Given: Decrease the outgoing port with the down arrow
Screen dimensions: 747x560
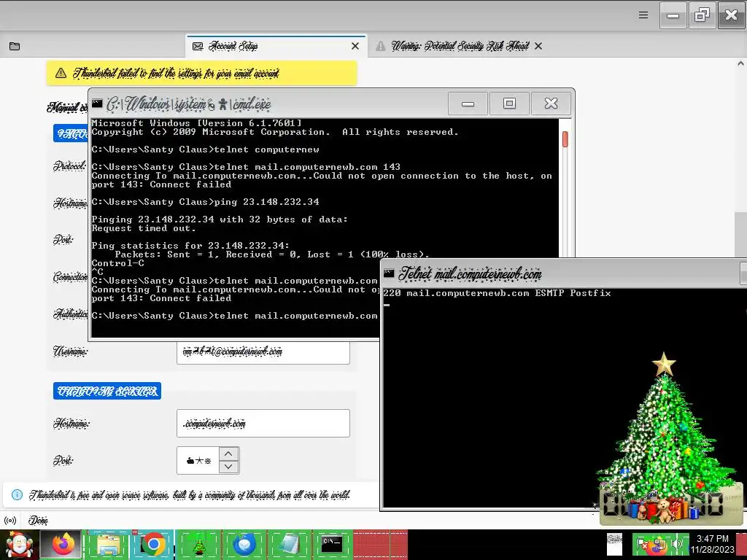Looking at the screenshot, I should point(228,467).
